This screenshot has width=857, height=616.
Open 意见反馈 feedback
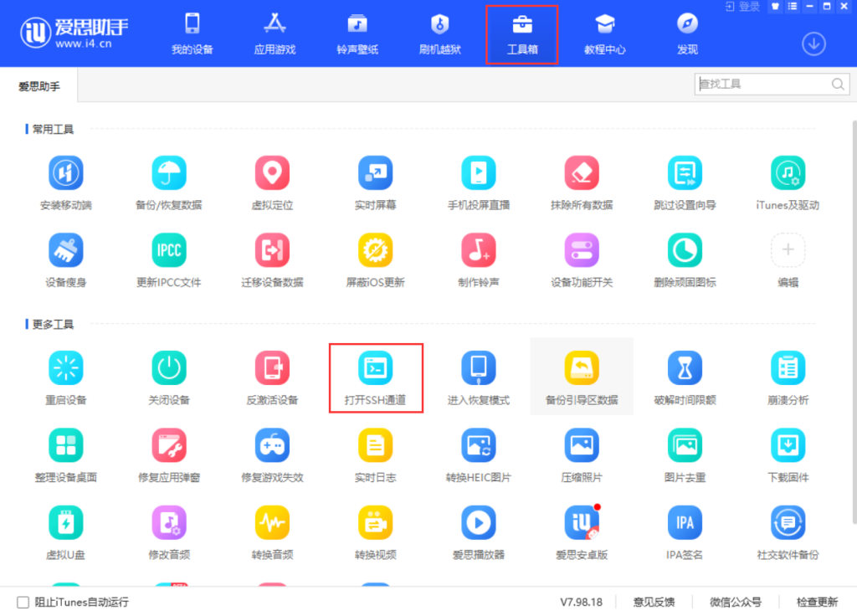point(654,602)
